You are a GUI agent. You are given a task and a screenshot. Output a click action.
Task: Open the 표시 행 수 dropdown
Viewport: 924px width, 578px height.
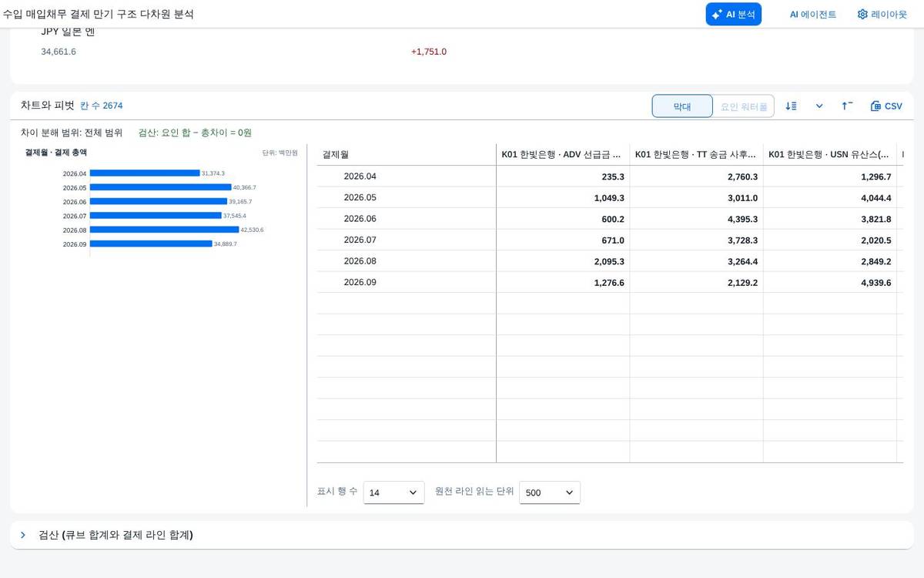pyautogui.click(x=393, y=492)
